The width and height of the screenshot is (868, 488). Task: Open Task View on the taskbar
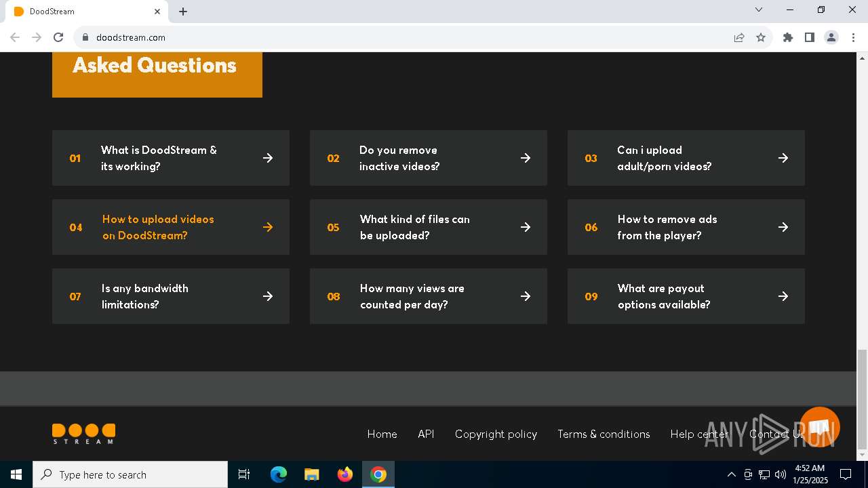click(244, 474)
